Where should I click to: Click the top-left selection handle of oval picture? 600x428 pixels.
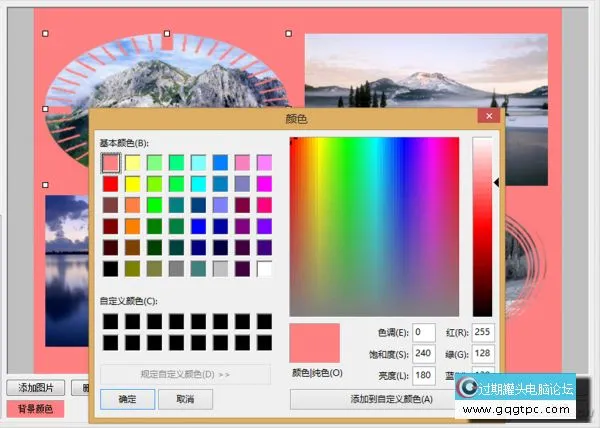(x=45, y=34)
